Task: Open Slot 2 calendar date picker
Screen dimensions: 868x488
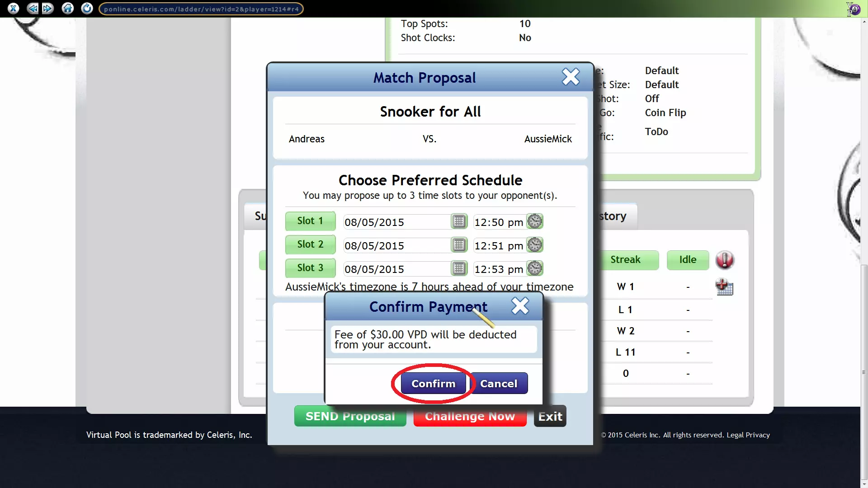Action: [x=459, y=245]
